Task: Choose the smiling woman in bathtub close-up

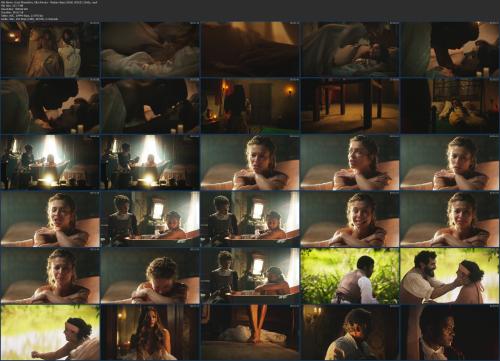Action: 350,219
